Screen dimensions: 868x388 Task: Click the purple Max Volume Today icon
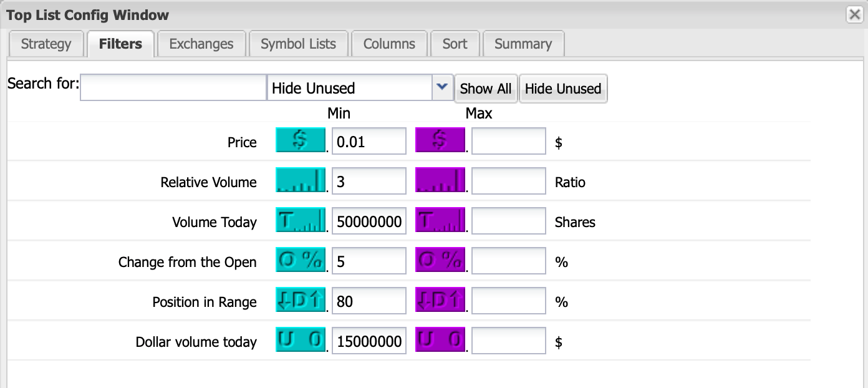pos(440,220)
